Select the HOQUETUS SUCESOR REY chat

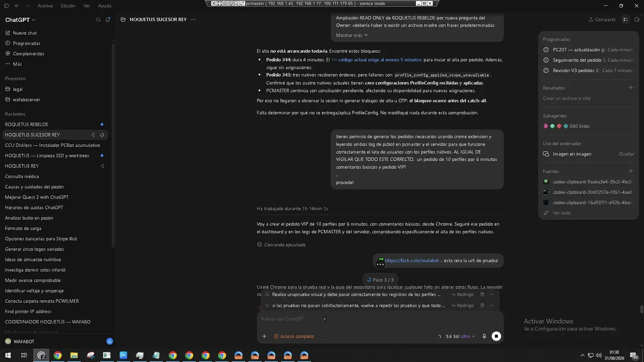pos(55,135)
